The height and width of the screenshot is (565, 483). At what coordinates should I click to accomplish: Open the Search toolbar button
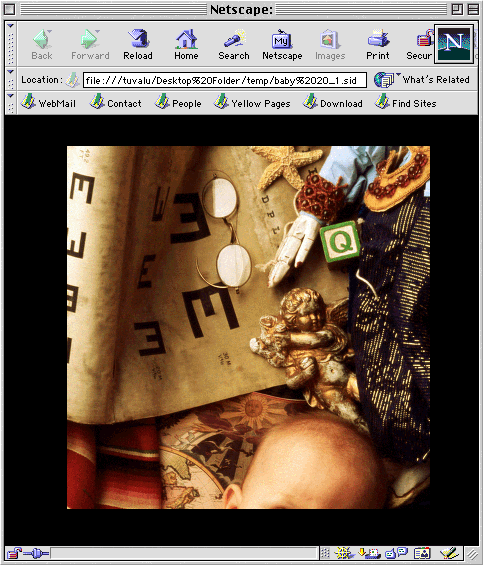(234, 45)
